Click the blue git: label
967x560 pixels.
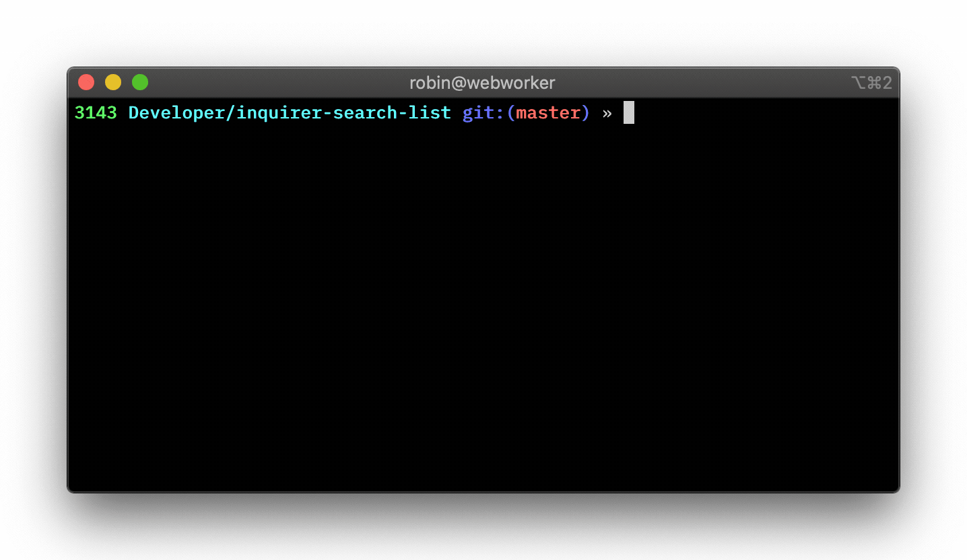tap(484, 113)
